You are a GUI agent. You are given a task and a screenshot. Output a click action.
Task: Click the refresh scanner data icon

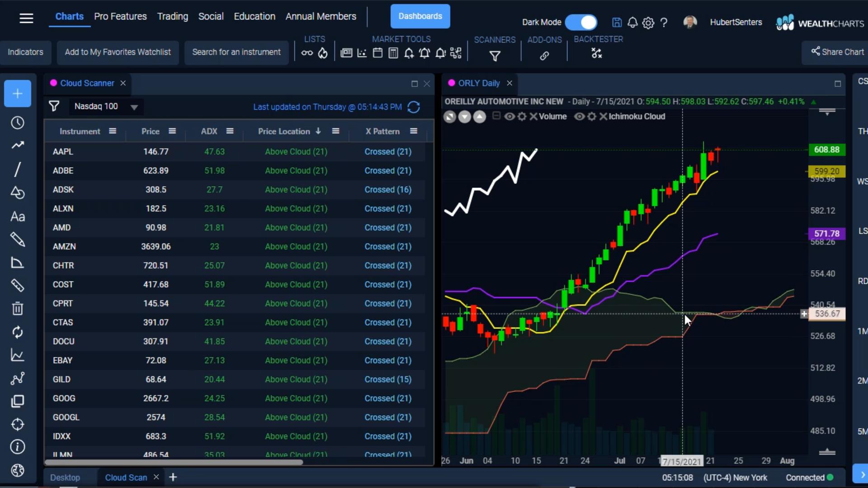click(x=413, y=107)
